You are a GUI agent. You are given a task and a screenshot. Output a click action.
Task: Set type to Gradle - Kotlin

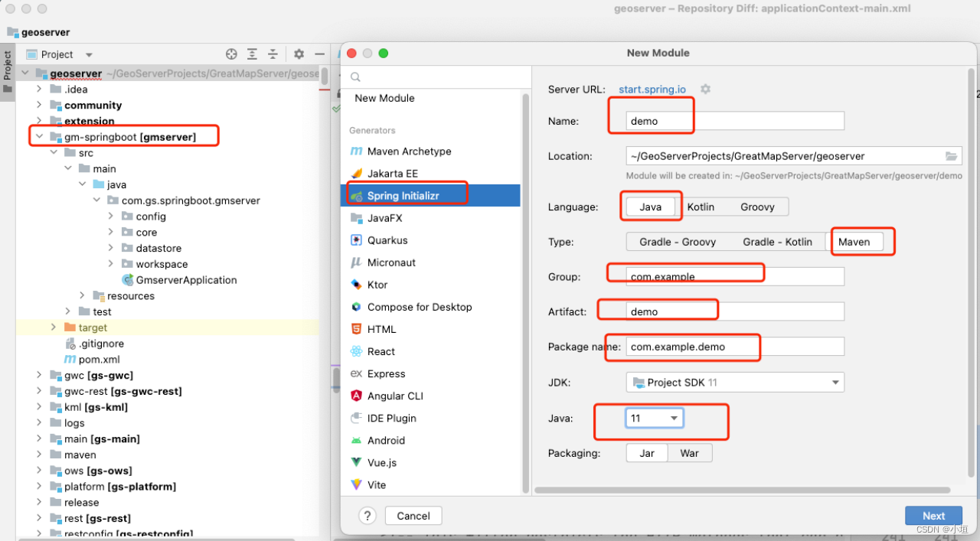[x=777, y=242]
